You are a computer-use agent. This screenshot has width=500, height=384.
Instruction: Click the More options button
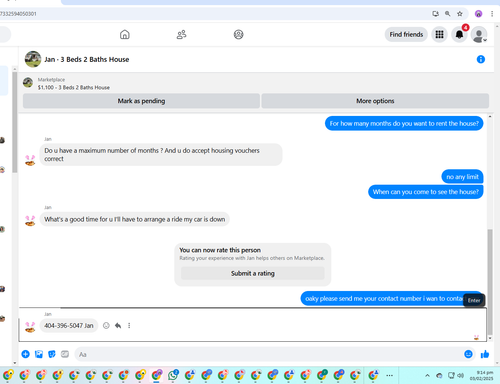(x=375, y=101)
